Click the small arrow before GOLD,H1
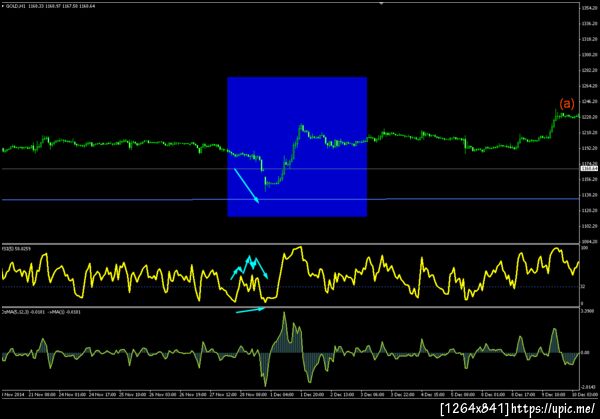 tap(3, 6)
